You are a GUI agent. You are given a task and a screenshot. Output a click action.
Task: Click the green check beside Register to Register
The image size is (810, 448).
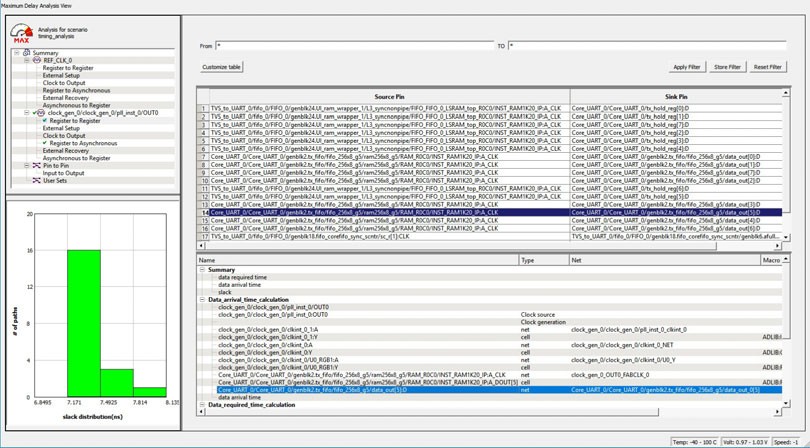tap(45, 121)
